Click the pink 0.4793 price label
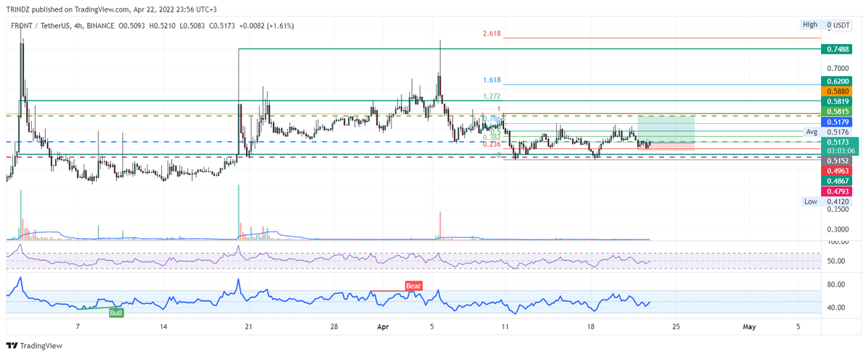This screenshot has width=868, height=356. coord(835,190)
